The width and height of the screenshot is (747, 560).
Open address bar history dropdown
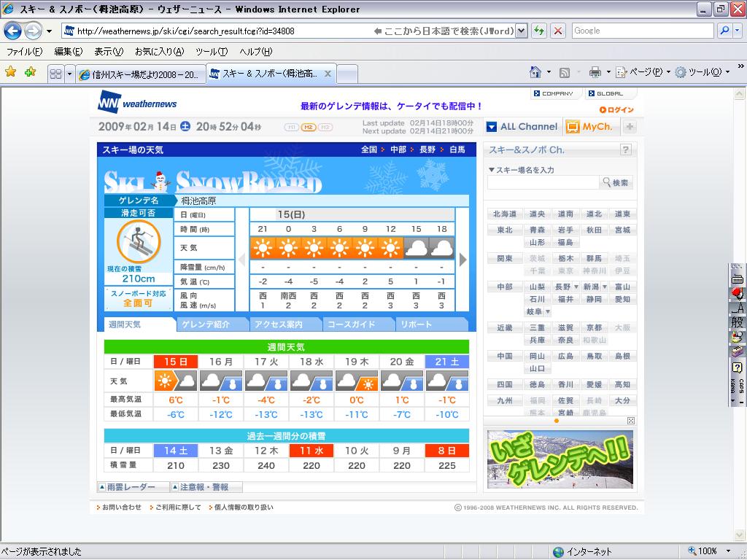point(522,31)
